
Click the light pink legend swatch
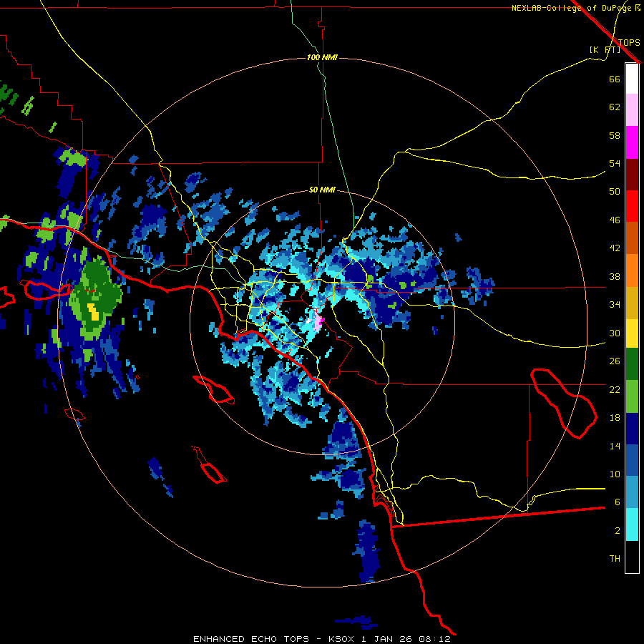coord(632,110)
